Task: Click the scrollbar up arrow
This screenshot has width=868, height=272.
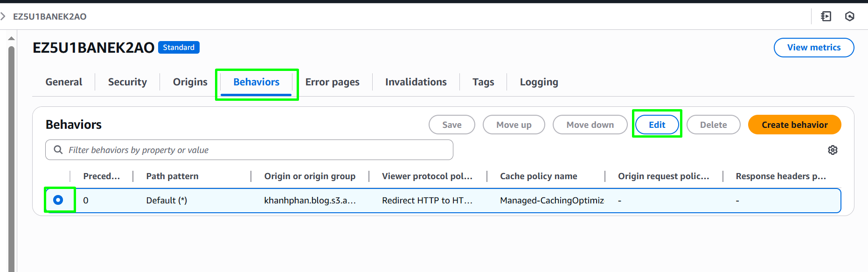Action: [12, 38]
